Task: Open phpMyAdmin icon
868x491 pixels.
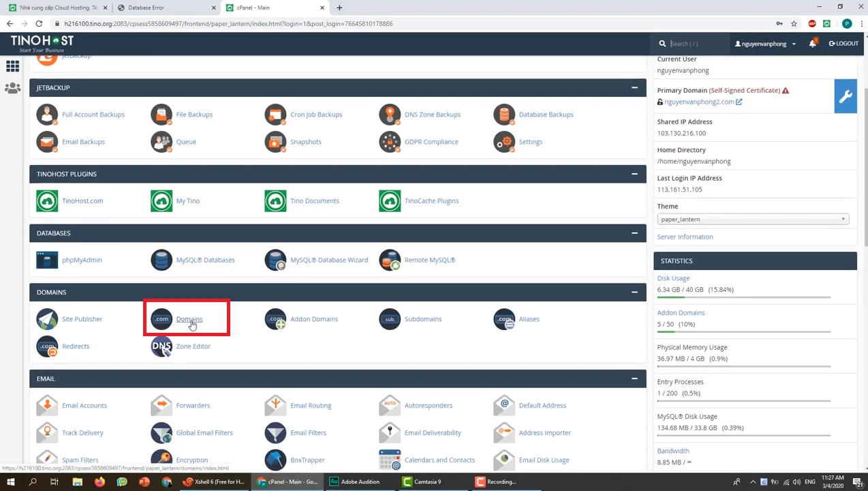Action: point(47,260)
